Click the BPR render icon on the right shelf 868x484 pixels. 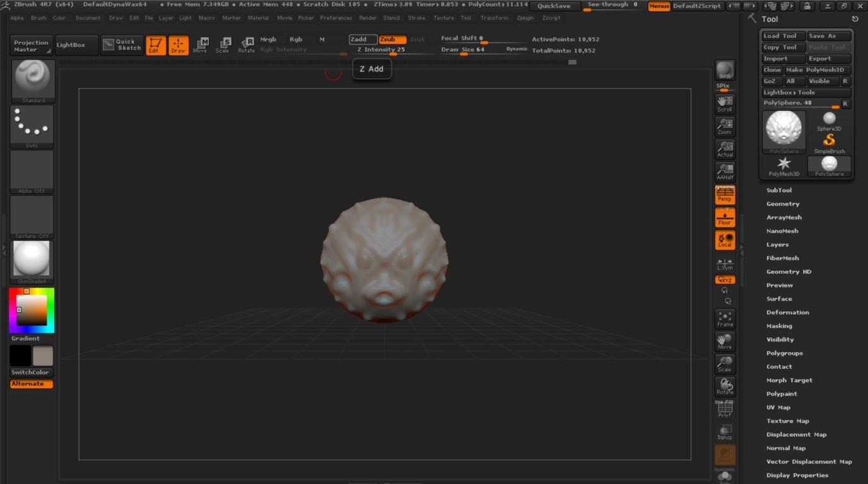point(724,69)
